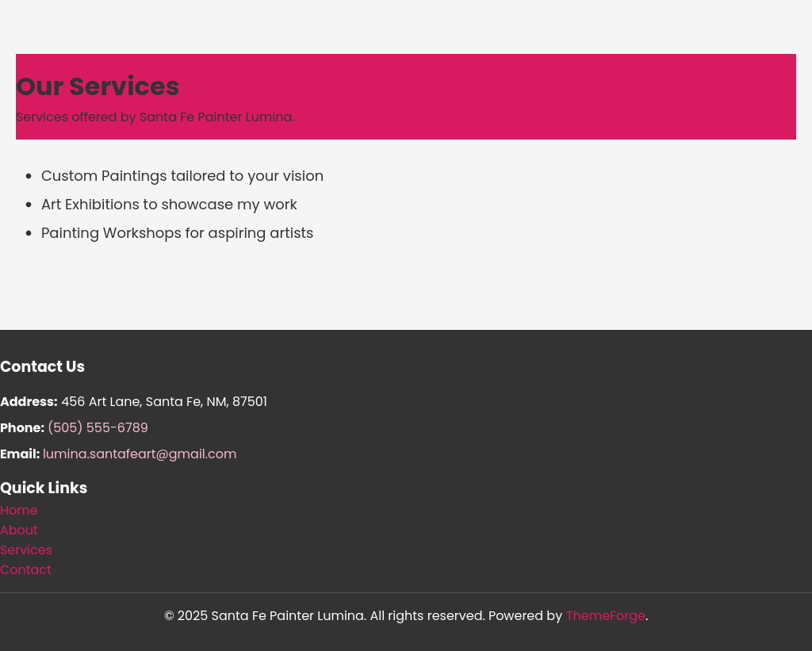Viewport: 812px width, 651px height.
Task: Click the "Quick Links" heading
Action: (x=44, y=488)
